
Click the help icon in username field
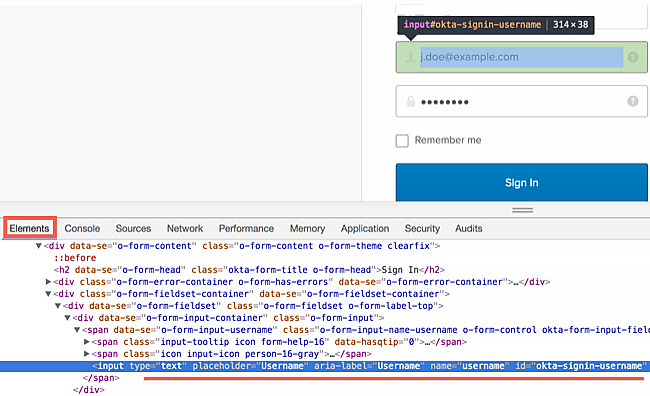[633, 57]
